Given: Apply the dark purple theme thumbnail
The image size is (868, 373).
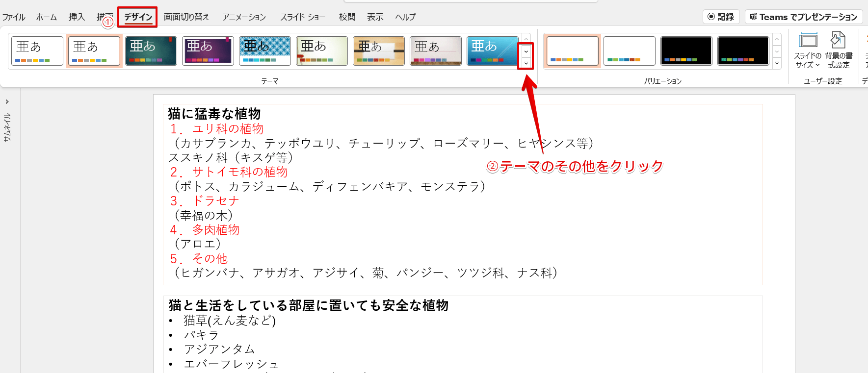Looking at the screenshot, I should point(208,51).
